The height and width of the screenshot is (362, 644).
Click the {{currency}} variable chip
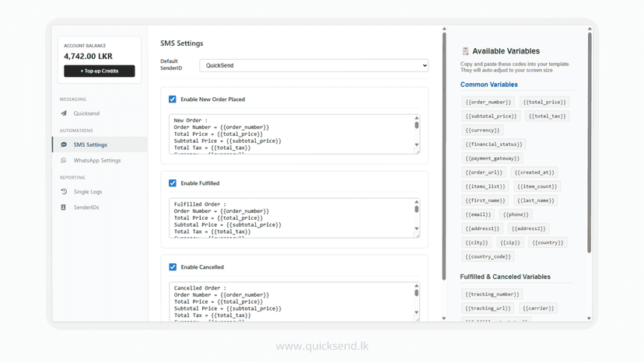(482, 130)
